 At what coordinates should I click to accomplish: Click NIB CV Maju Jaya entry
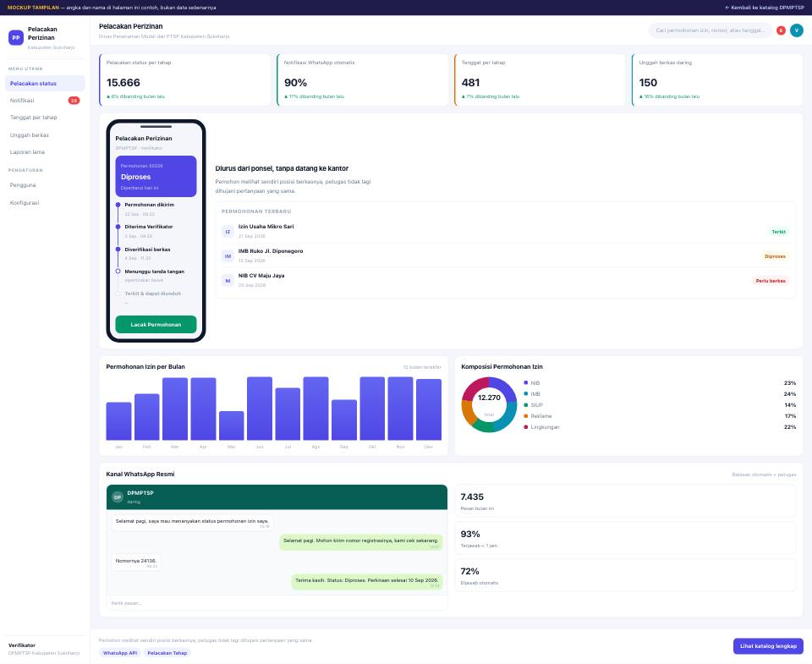point(505,280)
